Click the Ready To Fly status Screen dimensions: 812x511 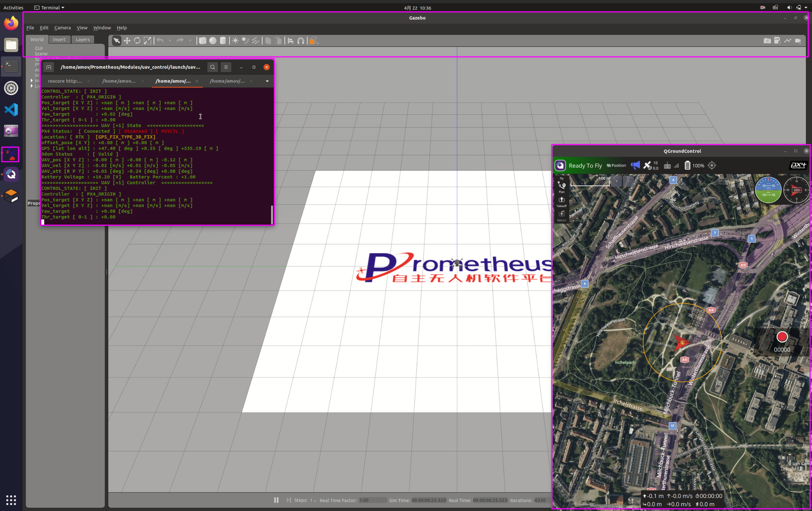tap(585, 165)
